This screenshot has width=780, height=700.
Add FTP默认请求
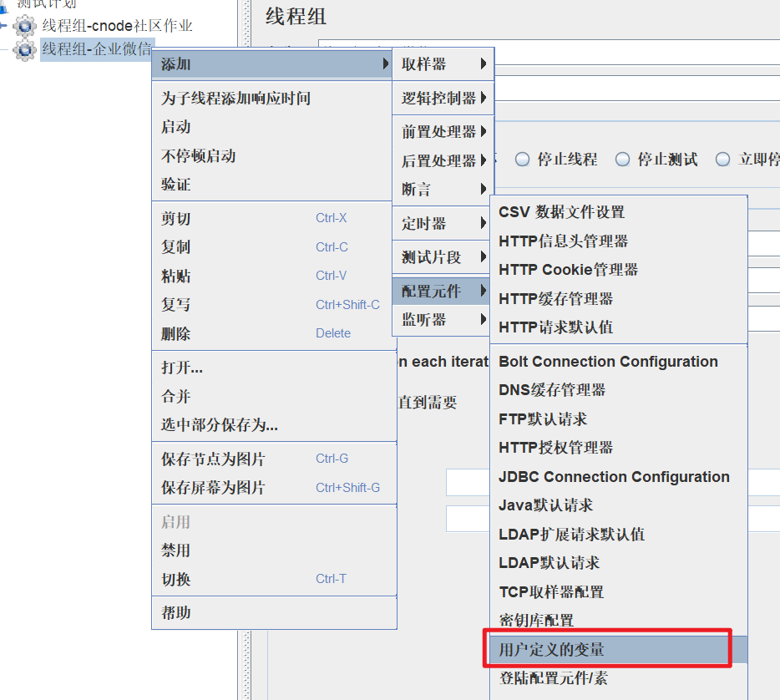tap(619, 418)
